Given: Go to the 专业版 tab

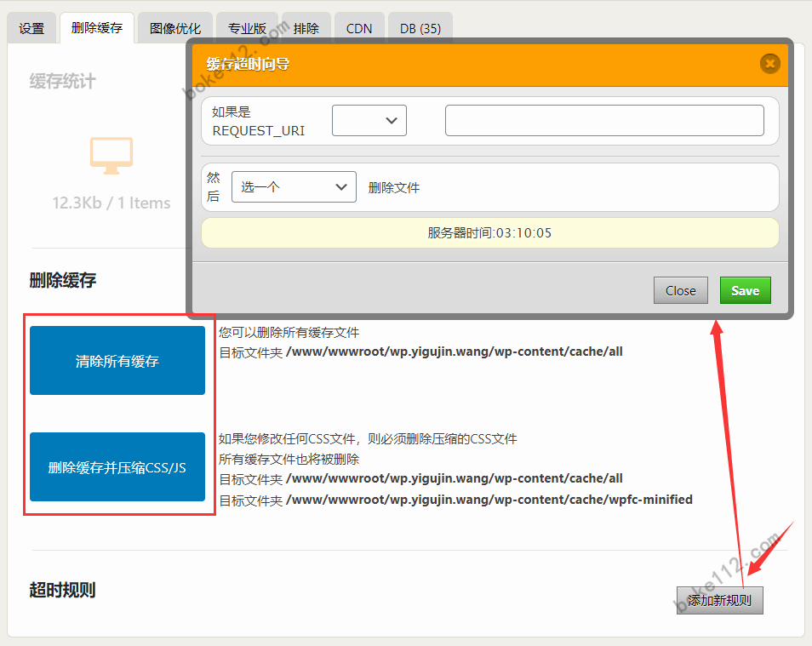Looking at the screenshot, I should point(247,28).
